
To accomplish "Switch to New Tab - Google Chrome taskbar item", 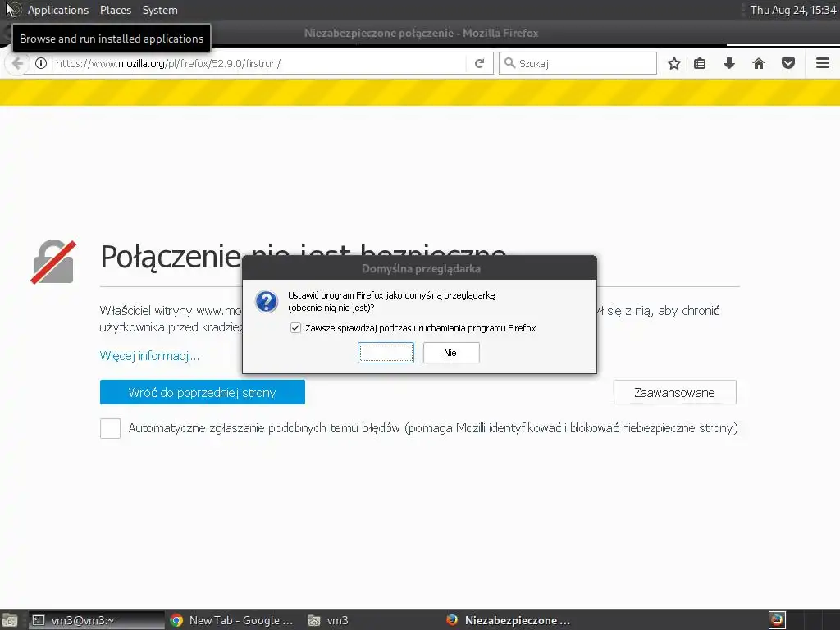I will [x=232, y=620].
